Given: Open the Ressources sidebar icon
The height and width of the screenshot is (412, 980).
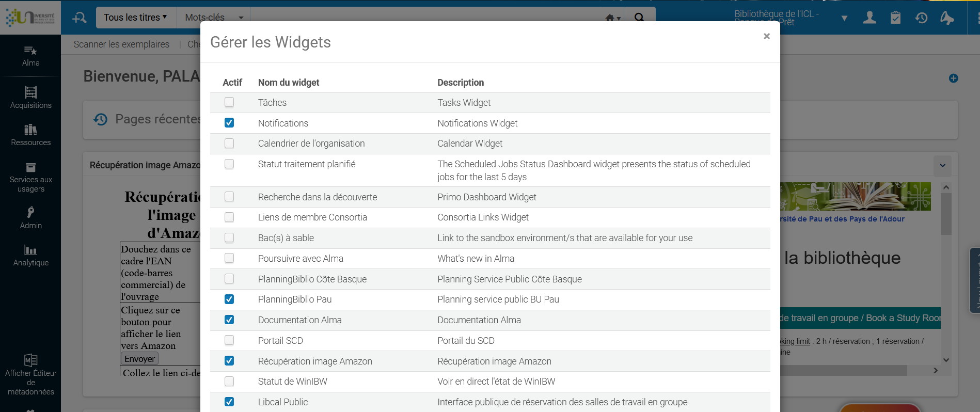Looking at the screenshot, I should point(30,130).
